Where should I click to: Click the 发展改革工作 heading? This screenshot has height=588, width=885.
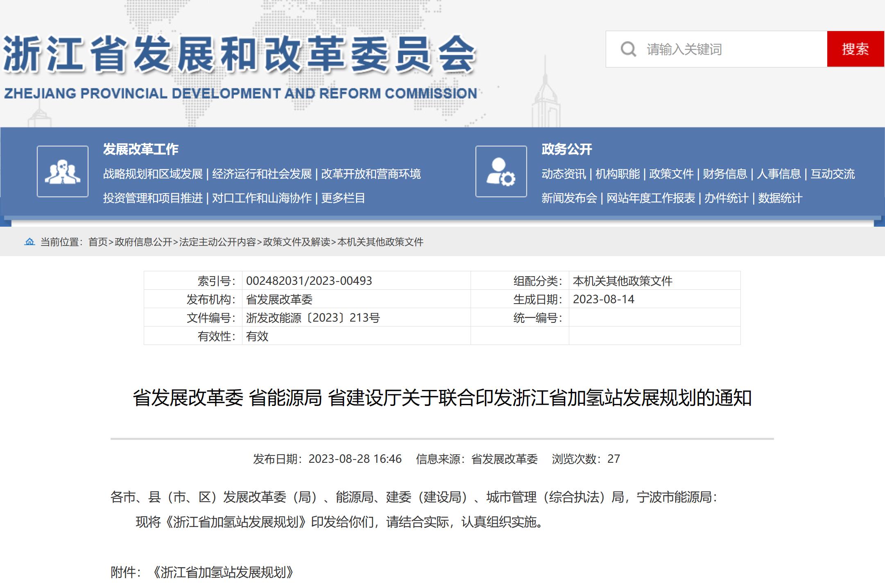[x=140, y=149]
